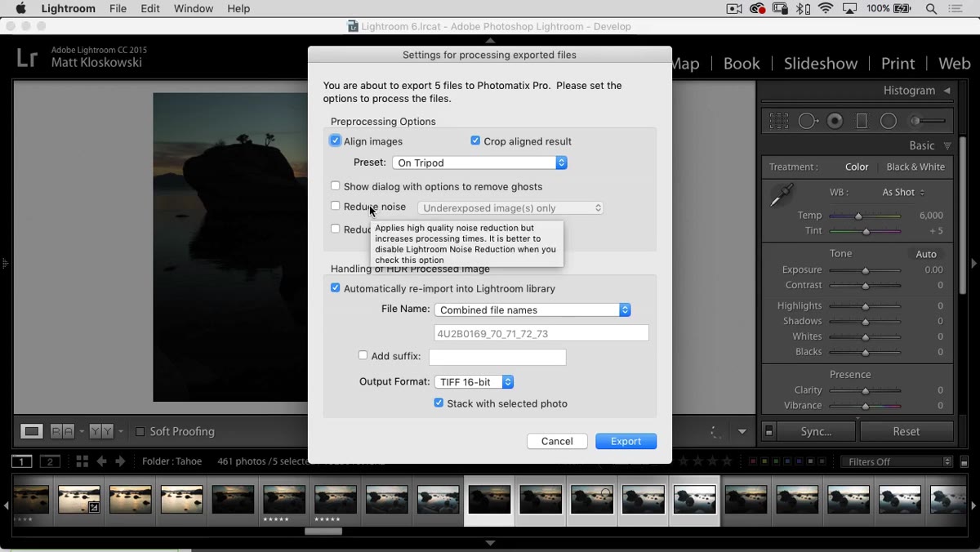This screenshot has width=980, height=552.
Task: Enable Show dialog with options to remove ghosts
Action: point(336,186)
